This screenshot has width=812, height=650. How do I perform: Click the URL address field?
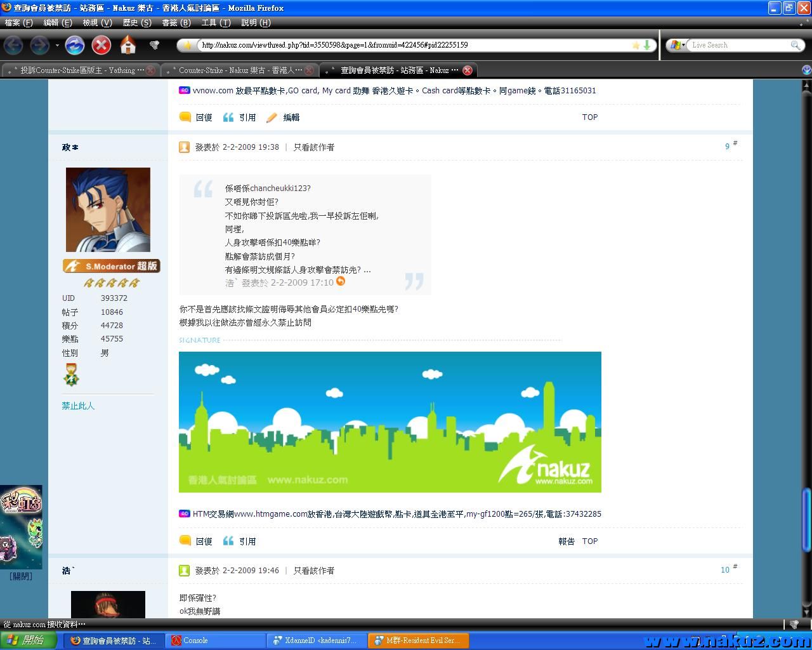click(412, 45)
